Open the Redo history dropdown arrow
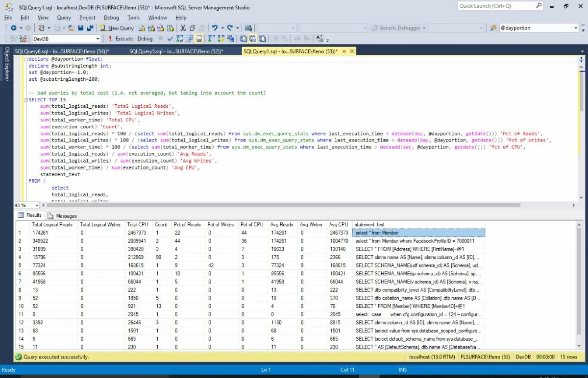 (237, 28)
